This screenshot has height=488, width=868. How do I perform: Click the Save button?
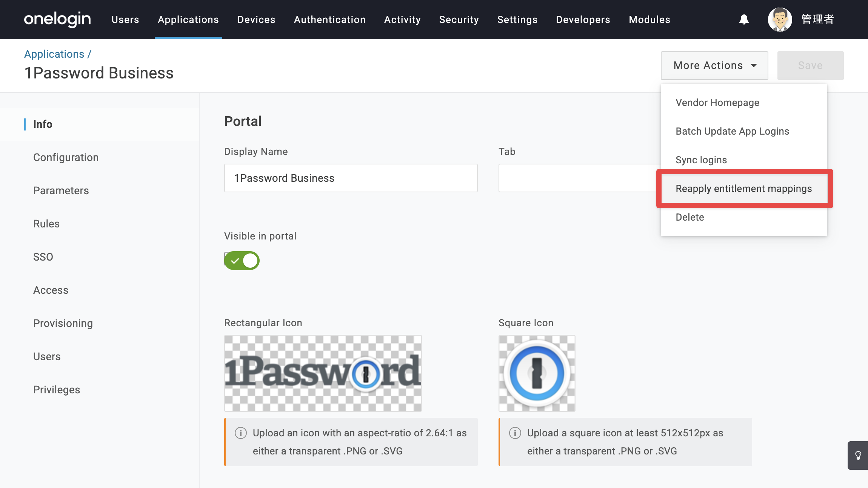coord(810,66)
